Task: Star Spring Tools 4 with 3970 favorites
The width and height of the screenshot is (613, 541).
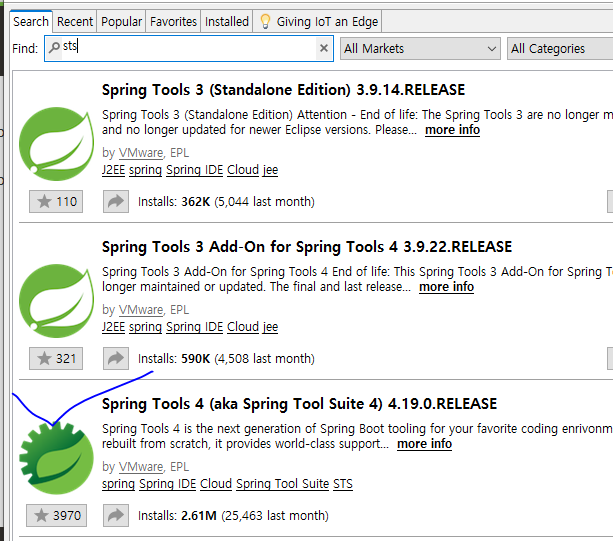Action: 57,516
